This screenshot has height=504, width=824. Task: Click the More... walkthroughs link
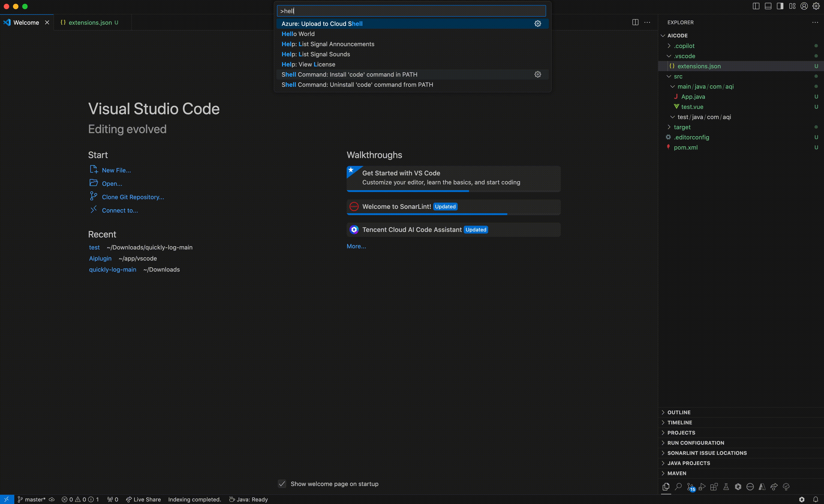coord(356,246)
